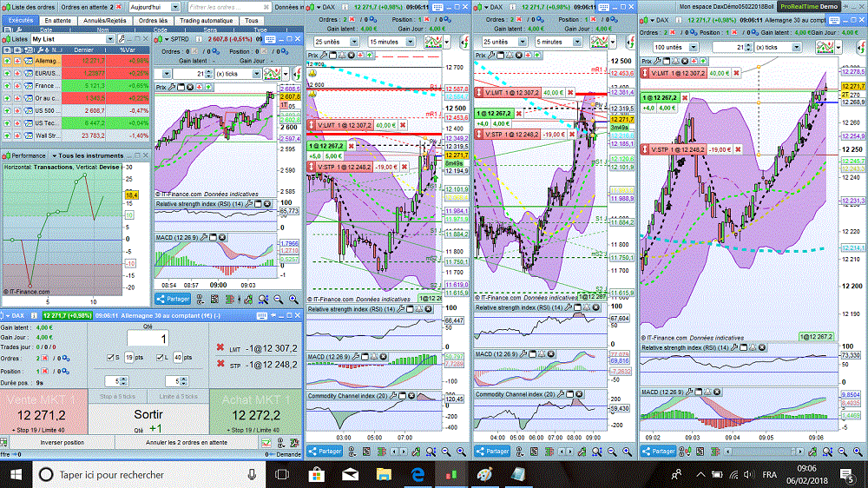
Task: Click the limit 40 pts field
Action: click(177, 358)
